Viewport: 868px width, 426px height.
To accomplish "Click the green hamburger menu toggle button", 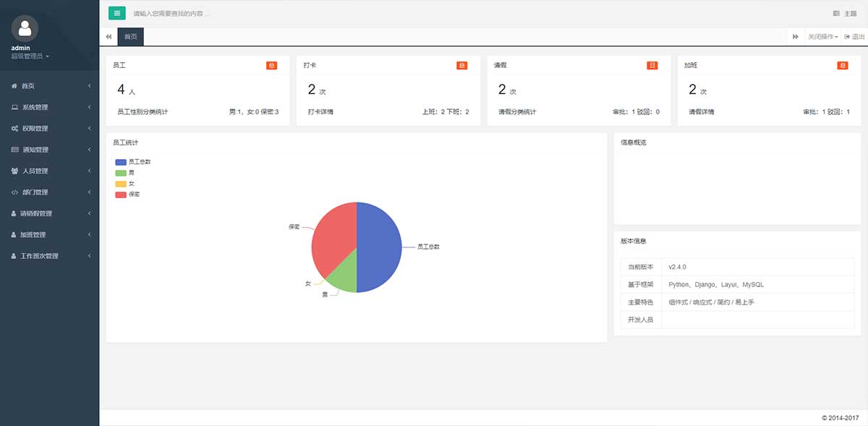I will click(x=117, y=13).
